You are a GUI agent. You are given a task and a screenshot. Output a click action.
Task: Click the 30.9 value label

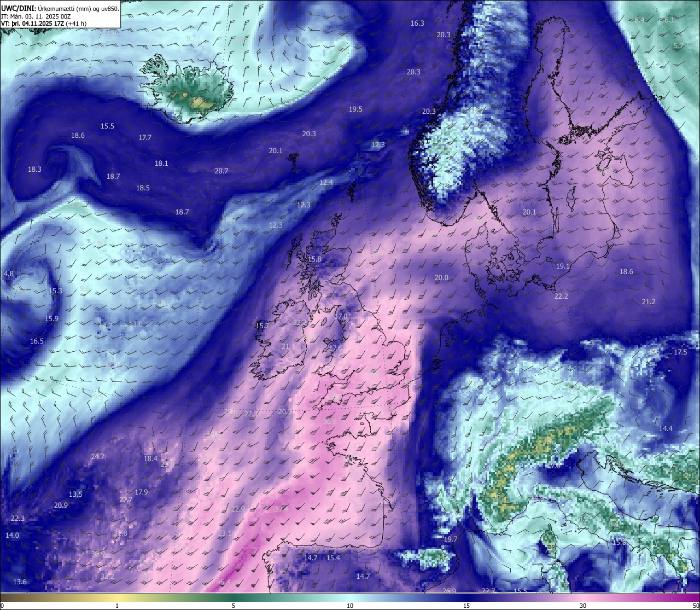[97, 555]
